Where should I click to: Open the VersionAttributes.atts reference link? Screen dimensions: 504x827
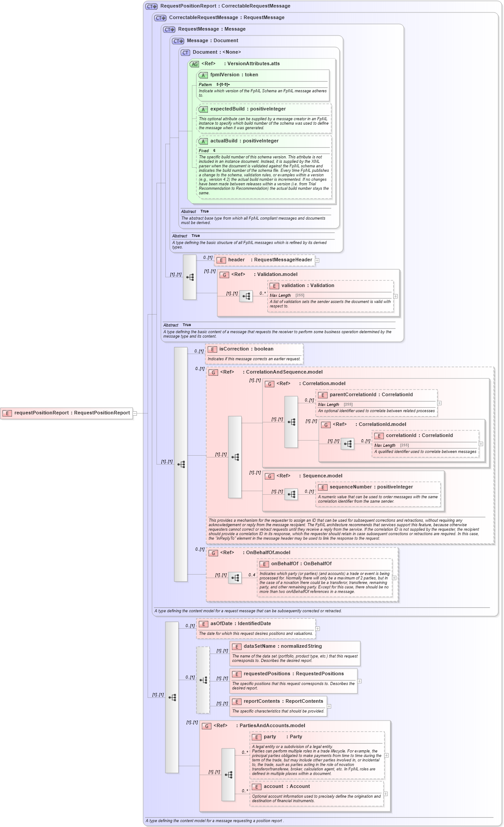pyautogui.click(x=254, y=64)
